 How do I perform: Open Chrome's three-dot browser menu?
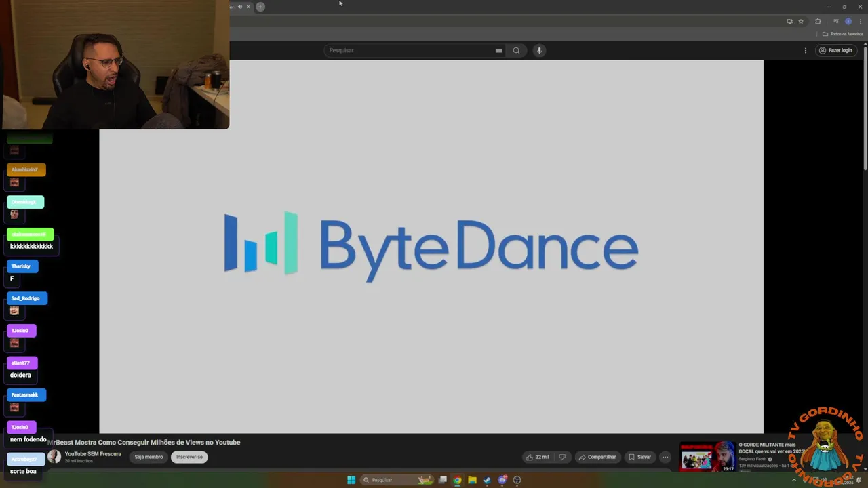860,21
